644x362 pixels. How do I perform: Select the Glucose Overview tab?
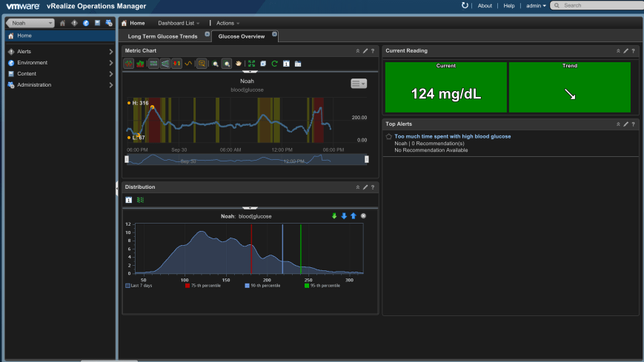pyautogui.click(x=242, y=36)
